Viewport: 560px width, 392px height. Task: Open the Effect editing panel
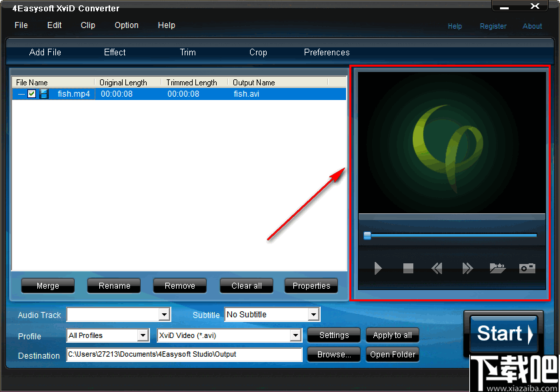coord(114,52)
